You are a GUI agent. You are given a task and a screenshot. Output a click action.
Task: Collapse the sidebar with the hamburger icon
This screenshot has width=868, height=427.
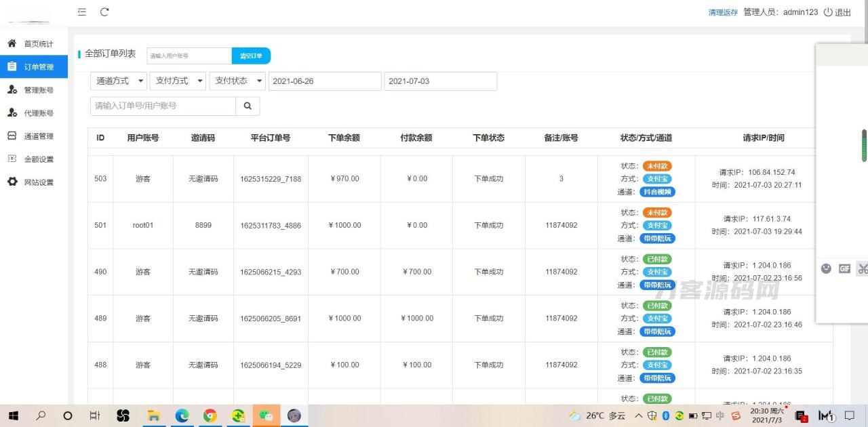click(81, 12)
